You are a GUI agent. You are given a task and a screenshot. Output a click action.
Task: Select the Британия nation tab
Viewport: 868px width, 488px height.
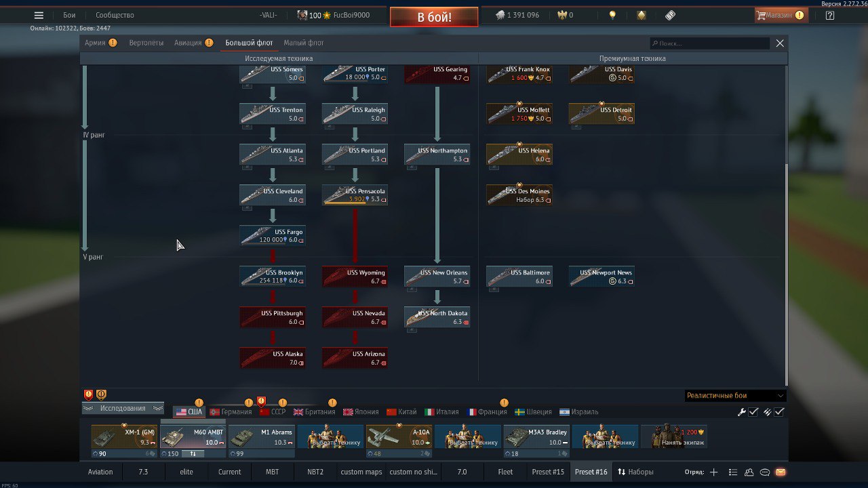click(314, 412)
